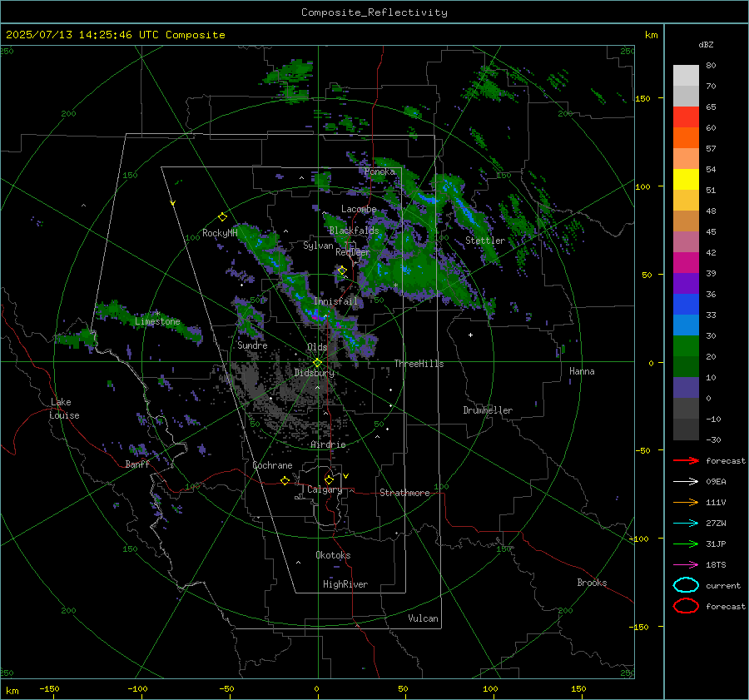749x700 pixels.
Task: Select the Innisfail map label
Action: click(335, 301)
